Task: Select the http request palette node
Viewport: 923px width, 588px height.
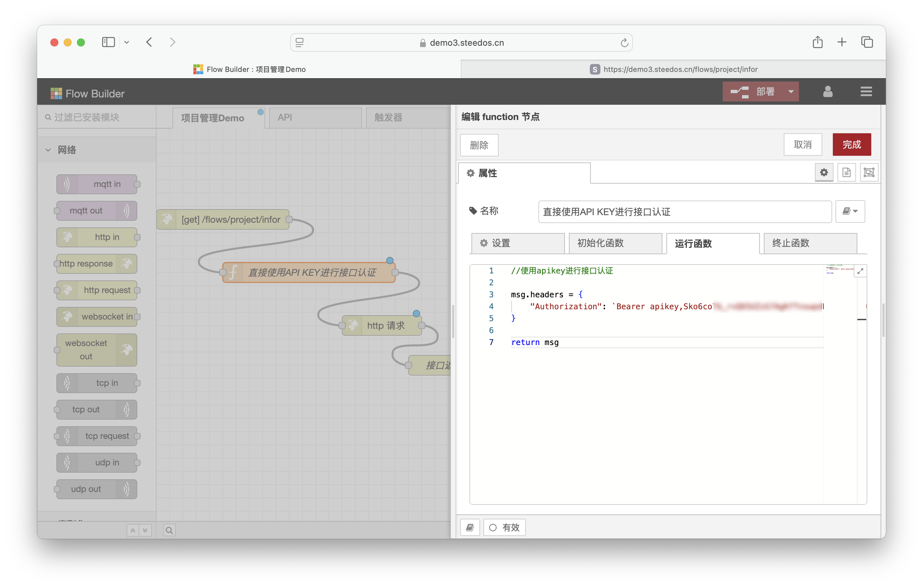Action: tap(96, 290)
